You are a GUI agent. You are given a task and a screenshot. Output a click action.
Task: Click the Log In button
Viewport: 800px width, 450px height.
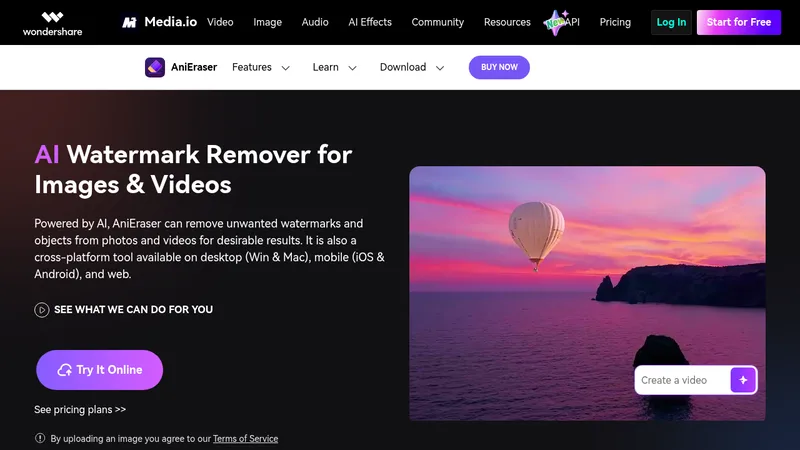point(671,22)
